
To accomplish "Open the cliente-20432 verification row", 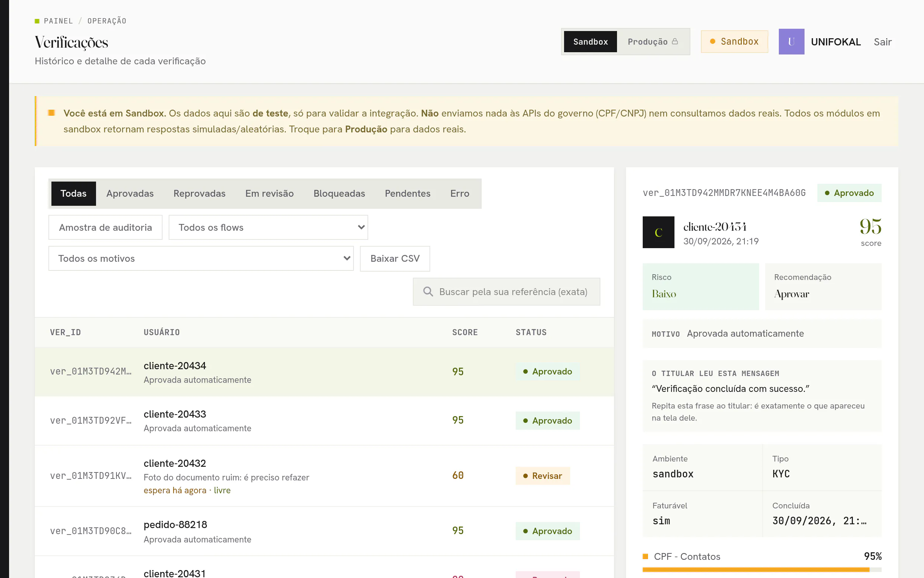I will click(324, 476).
